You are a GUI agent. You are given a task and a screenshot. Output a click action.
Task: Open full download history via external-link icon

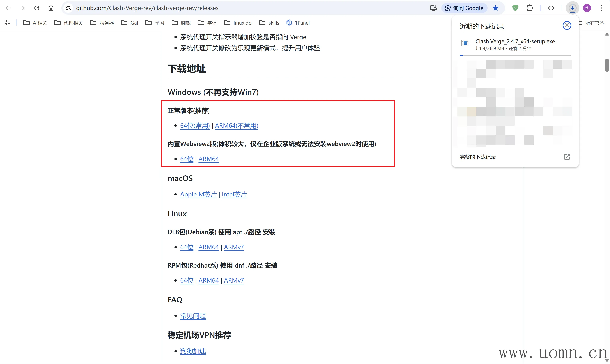[x=567, y=157]
